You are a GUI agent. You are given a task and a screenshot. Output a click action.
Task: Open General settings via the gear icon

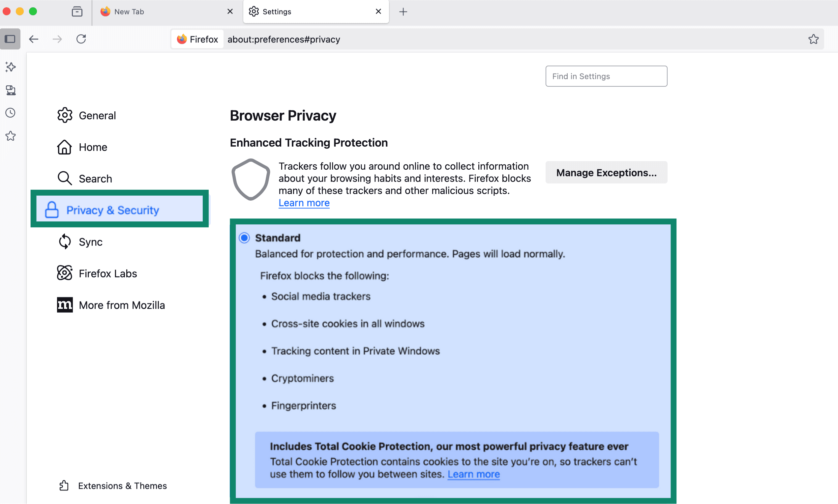click(65, 115)
